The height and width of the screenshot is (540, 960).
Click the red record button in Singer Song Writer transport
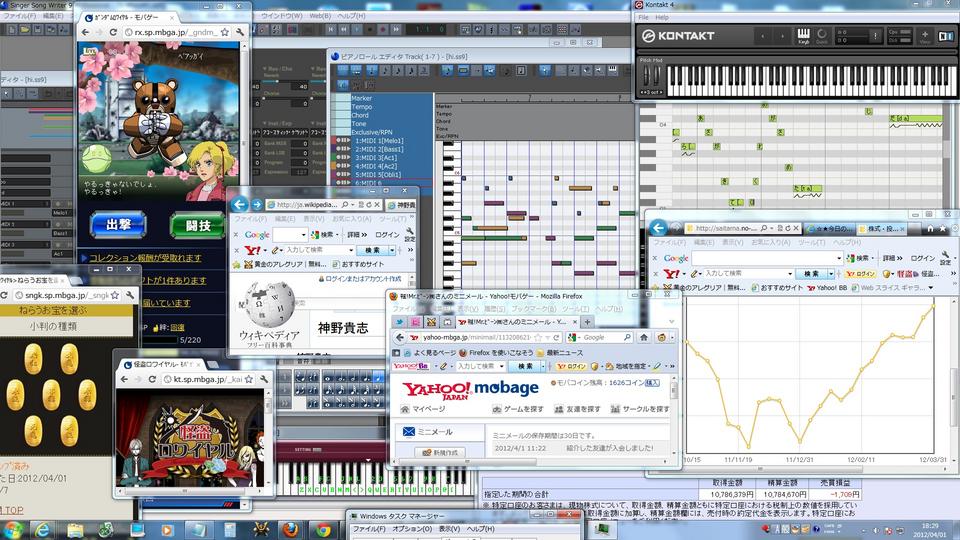click(x=383, y=29)
